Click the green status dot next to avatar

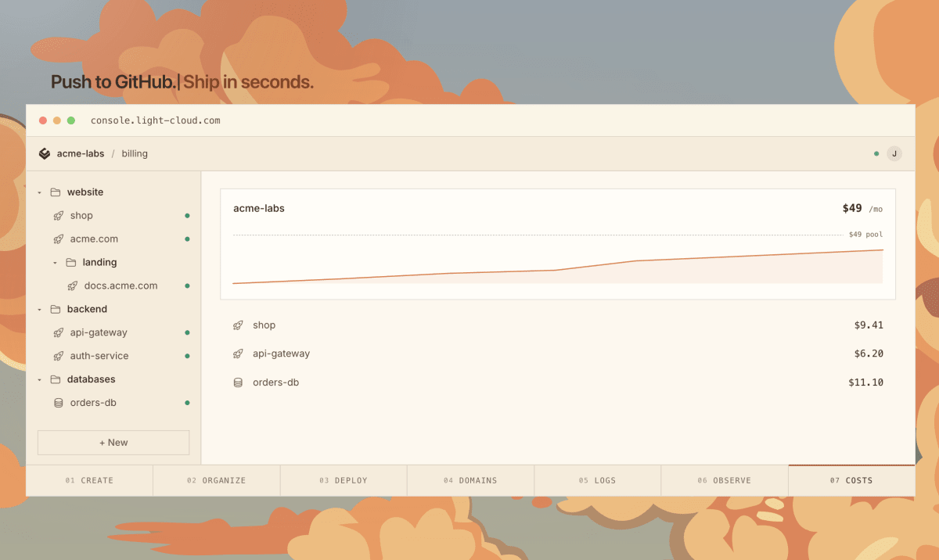pyautogui.click(x=876, y=153)
